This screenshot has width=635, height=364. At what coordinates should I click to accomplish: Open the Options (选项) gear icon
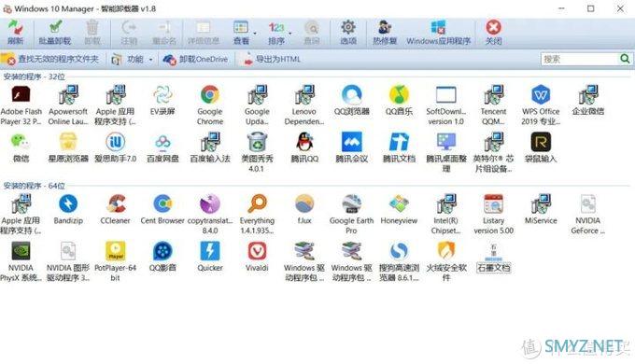[x=348, y=27]
